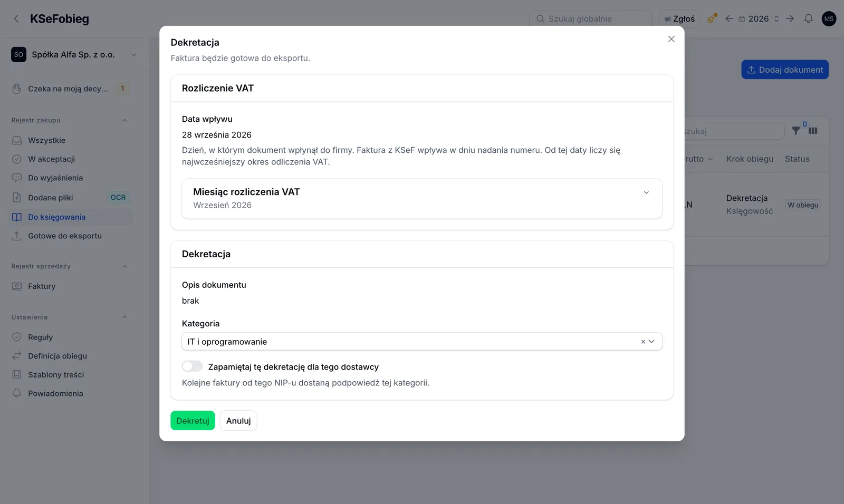Open the notifications bell icon

tap(808, 19)
